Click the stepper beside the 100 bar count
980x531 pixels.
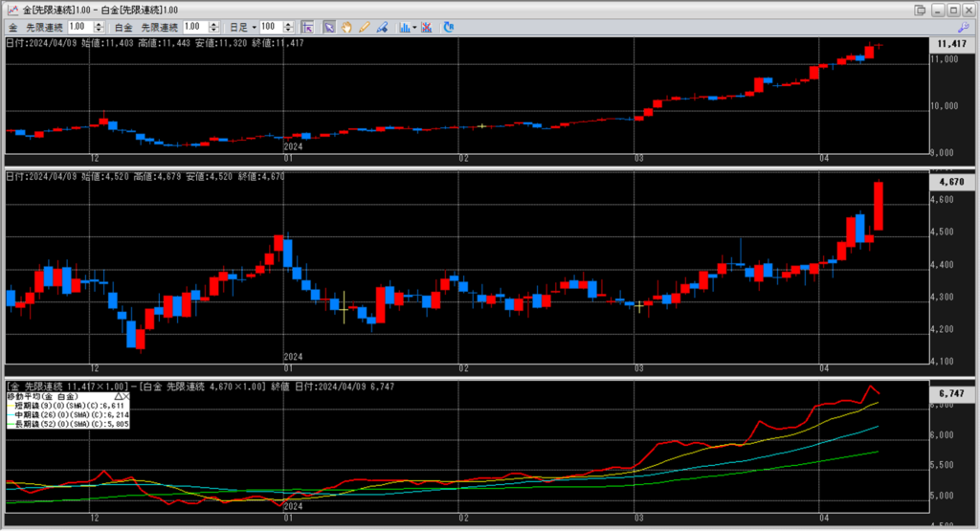tap(286, 27)
